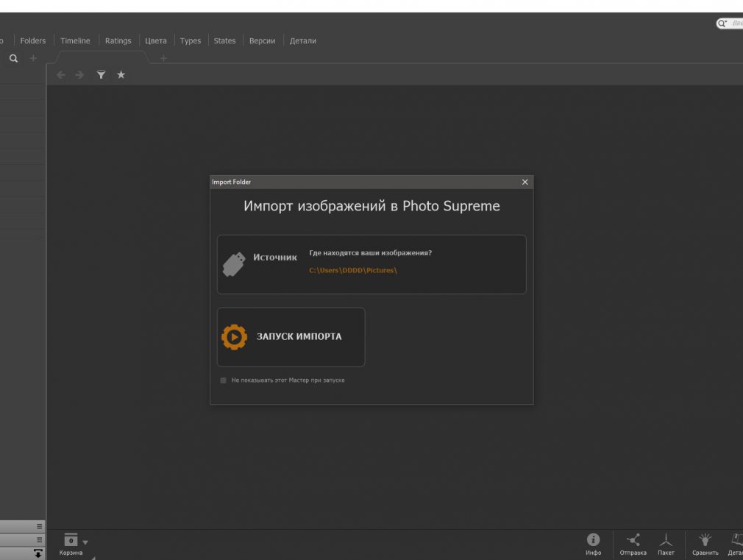Click the star favorites icon
743x560 pixels.
click(121, 74)
